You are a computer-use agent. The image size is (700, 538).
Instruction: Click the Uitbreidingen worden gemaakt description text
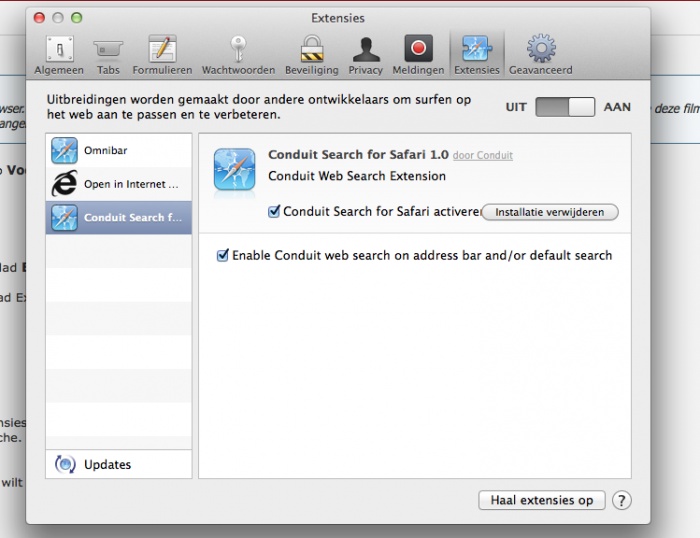click(259, 107)
